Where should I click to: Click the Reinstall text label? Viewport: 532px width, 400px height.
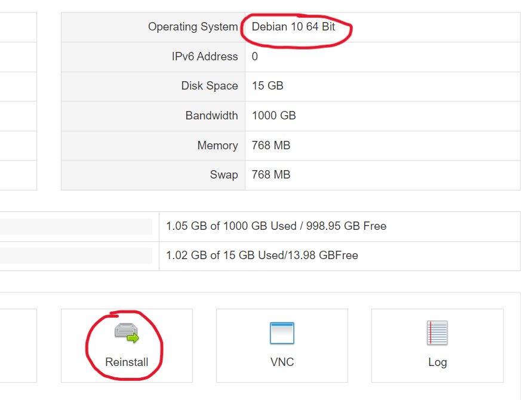pyautogui.click(x=127, y=362)
